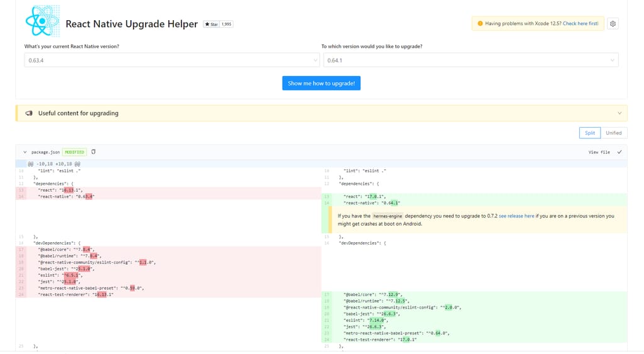Click removed line "eslint": "^6.5.1"
644x354 pixels.
coord(168,275)
